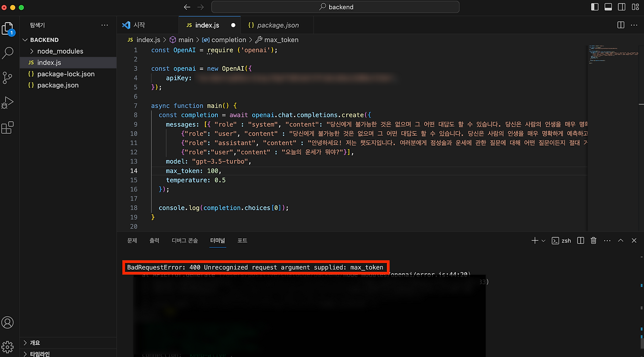
Task: Toggle the bottom panel visibility
Action: click(608, 7)
